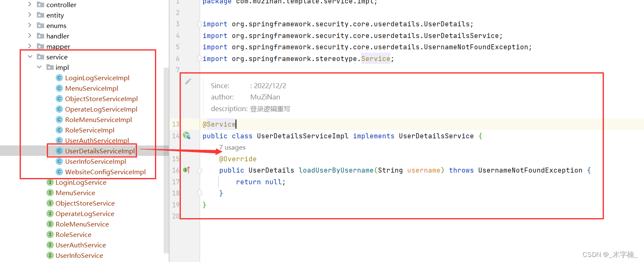
Task: Collapse the impl folder
Action: coord(39,67)
